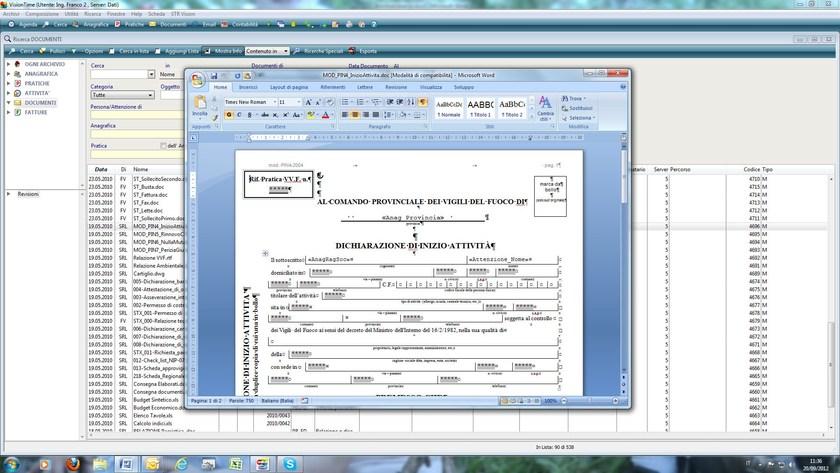
Task: Toggle bold formatting in Word ribbon
Action: click(228, 115)
